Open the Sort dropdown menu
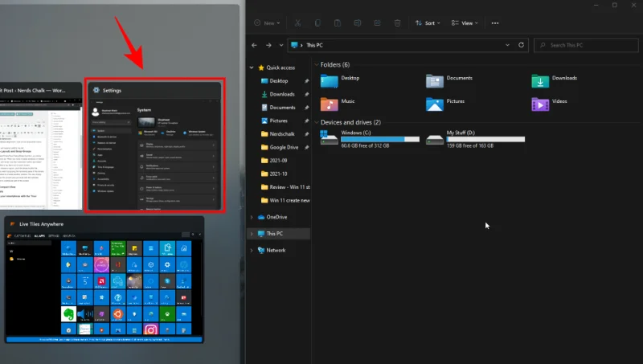Screen dimensions: 643x364 coord(428,23)
